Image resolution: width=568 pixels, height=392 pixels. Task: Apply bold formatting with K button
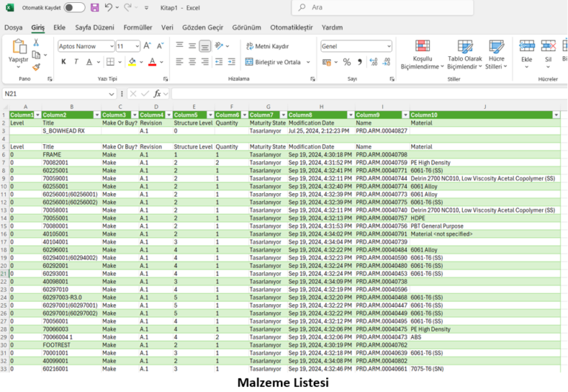[x=64, y=62]
